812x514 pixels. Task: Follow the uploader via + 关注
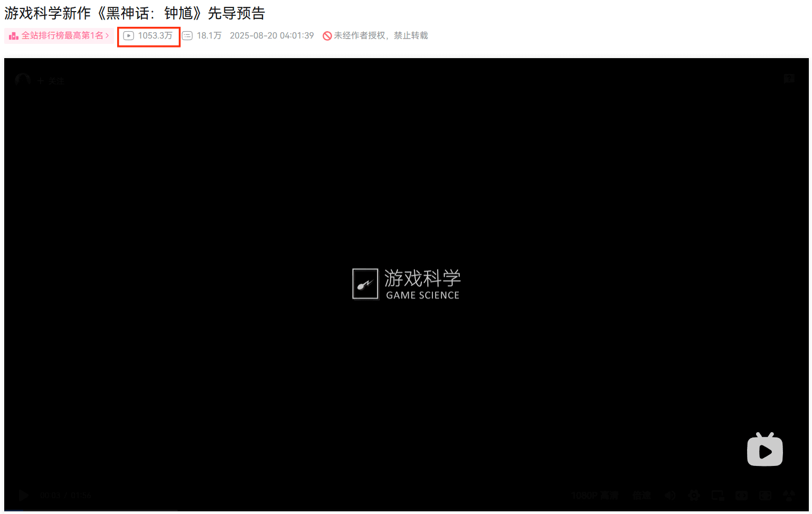tap(51, 81)
